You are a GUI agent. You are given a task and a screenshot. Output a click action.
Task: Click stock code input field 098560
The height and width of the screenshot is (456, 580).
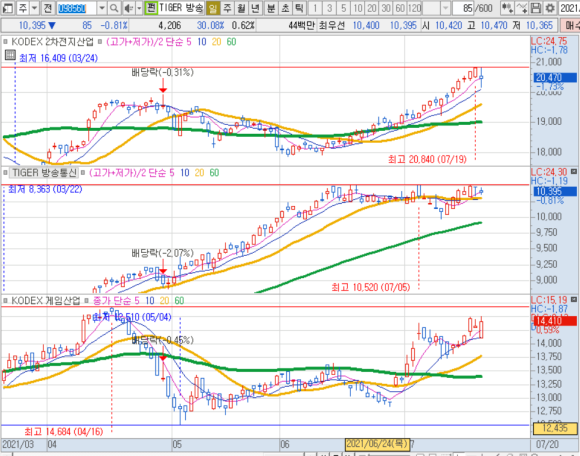click(x=76, y=8)
